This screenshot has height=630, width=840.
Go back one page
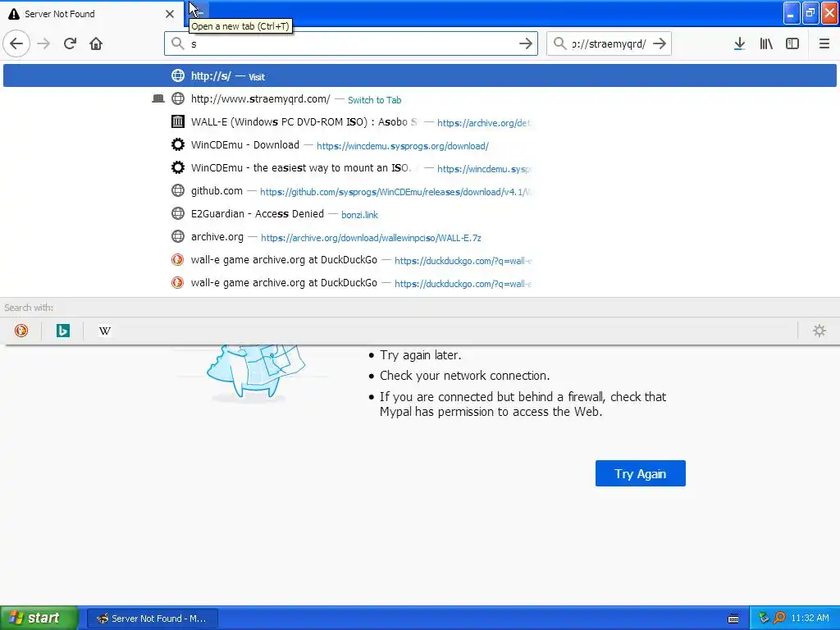(16, 43)
